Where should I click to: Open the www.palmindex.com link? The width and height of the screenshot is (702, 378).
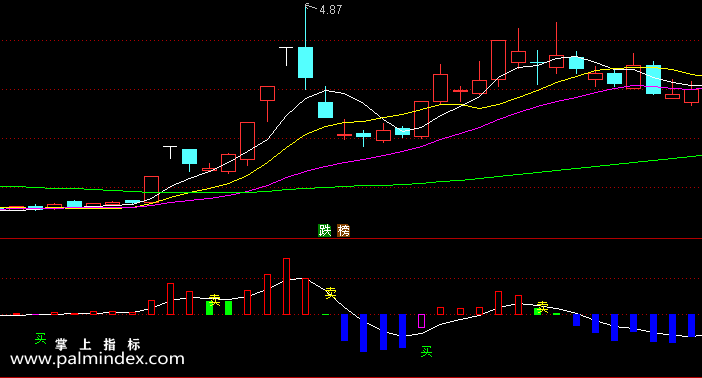pyautogui.click(x=97, y=359)
